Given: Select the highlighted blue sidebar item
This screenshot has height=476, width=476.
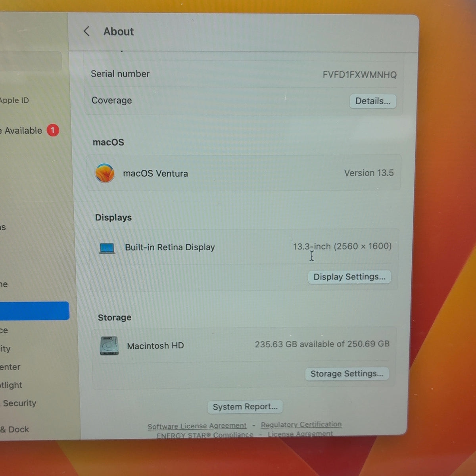Looking at the screenshot, I should tap(35, 311).
